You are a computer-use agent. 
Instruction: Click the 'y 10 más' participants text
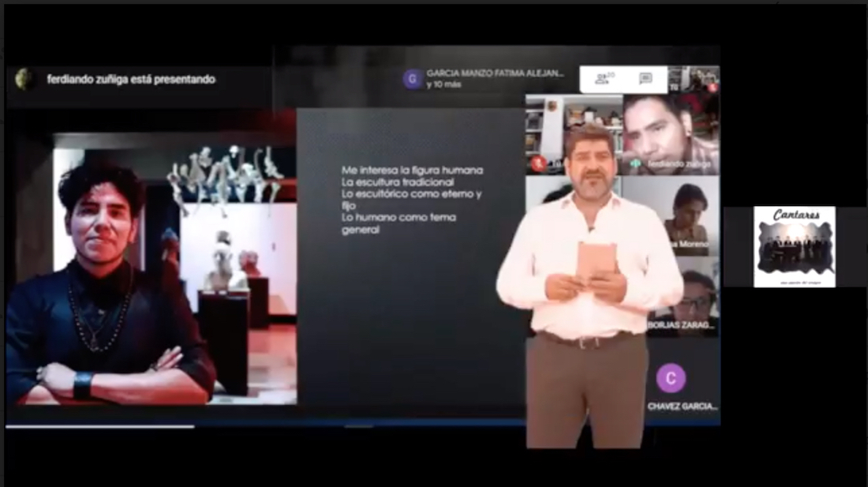[443, 84]
